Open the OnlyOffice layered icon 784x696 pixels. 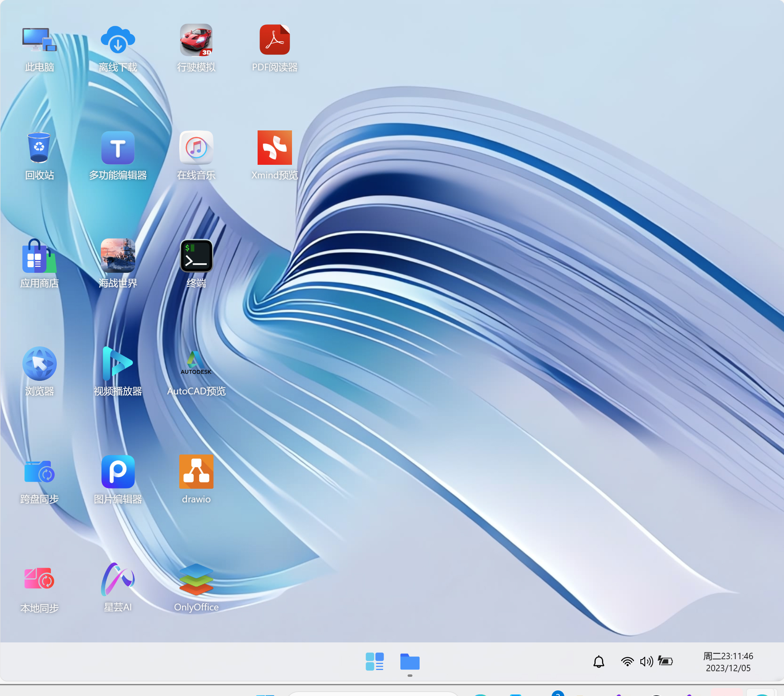(x=196, y=579)
